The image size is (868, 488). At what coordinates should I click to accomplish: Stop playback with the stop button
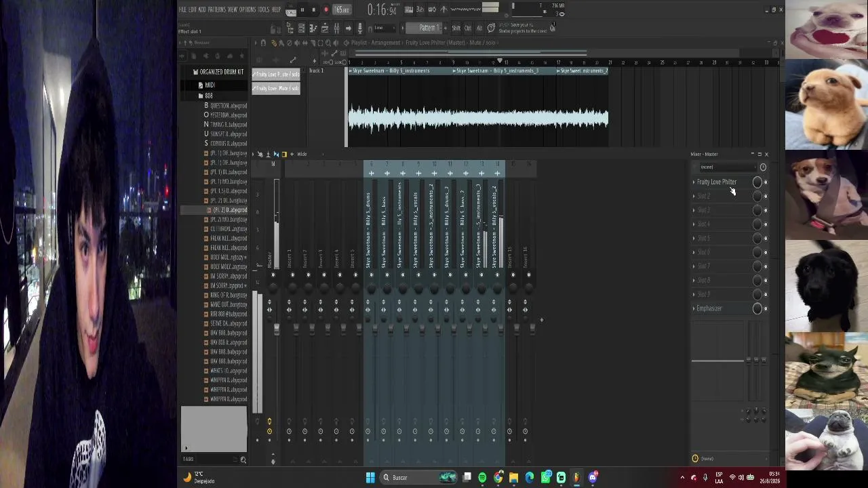point(313,10)
